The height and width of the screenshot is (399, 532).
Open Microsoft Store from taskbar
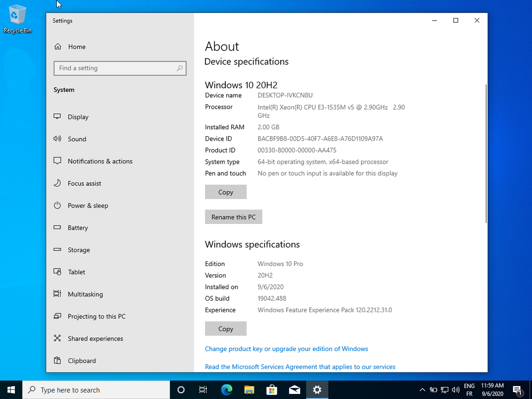click(271, 390)
